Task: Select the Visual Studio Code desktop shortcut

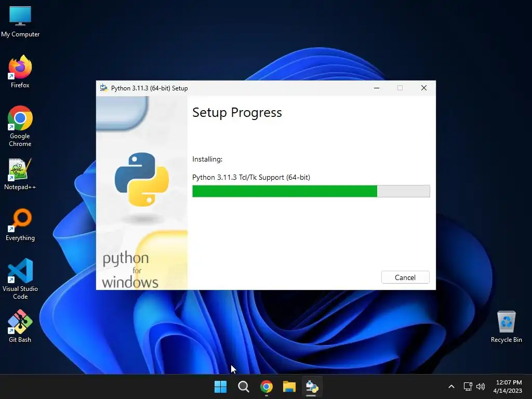Action: [20, 279]
